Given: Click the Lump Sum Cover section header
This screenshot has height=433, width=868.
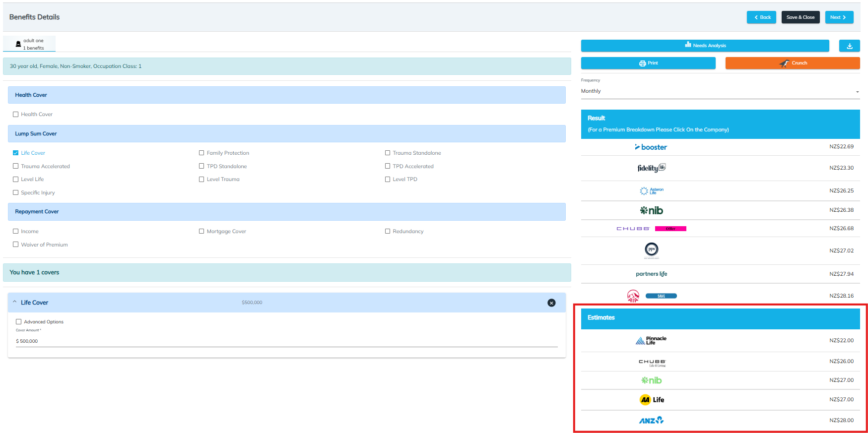Looking at the screenshot, I should [x=287, y=133].
